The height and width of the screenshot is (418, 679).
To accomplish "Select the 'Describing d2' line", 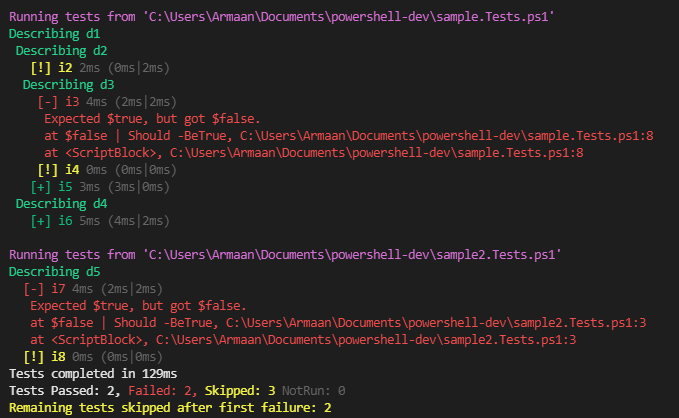I will click(x=61, y=51).
